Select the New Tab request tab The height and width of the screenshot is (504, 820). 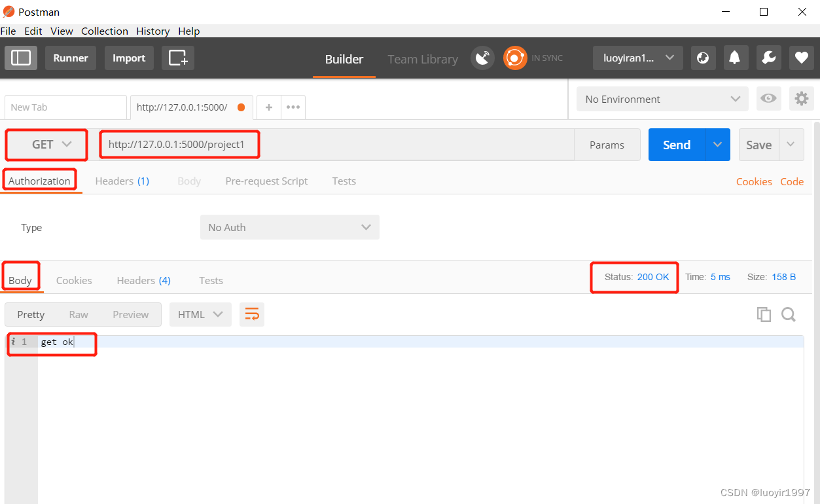(65, 107)
